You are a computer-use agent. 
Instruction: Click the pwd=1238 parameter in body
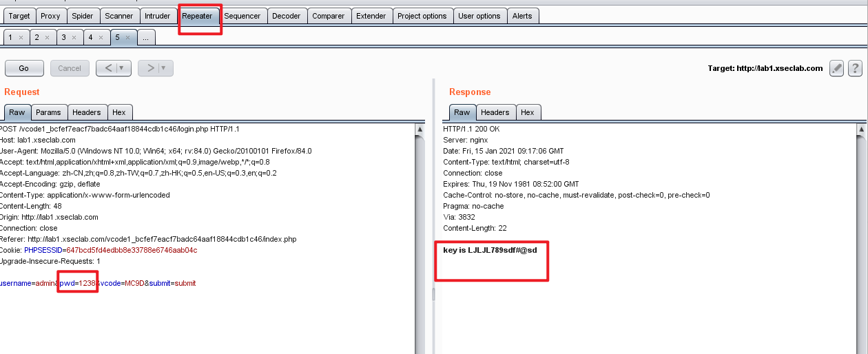coord(78,283)
